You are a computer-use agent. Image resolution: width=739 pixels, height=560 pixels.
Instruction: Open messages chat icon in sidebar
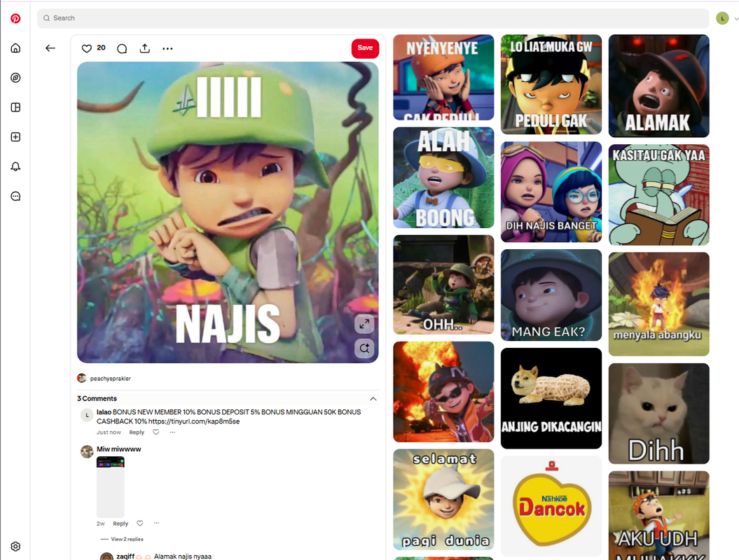click(x=15, y=197)
